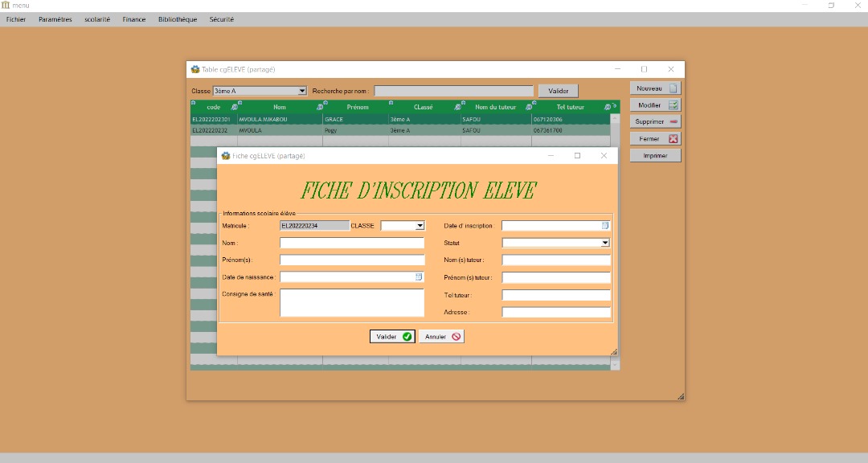Open the Finance menu
Viewport: 868px width, 463px height.
(x=134, y=19)
